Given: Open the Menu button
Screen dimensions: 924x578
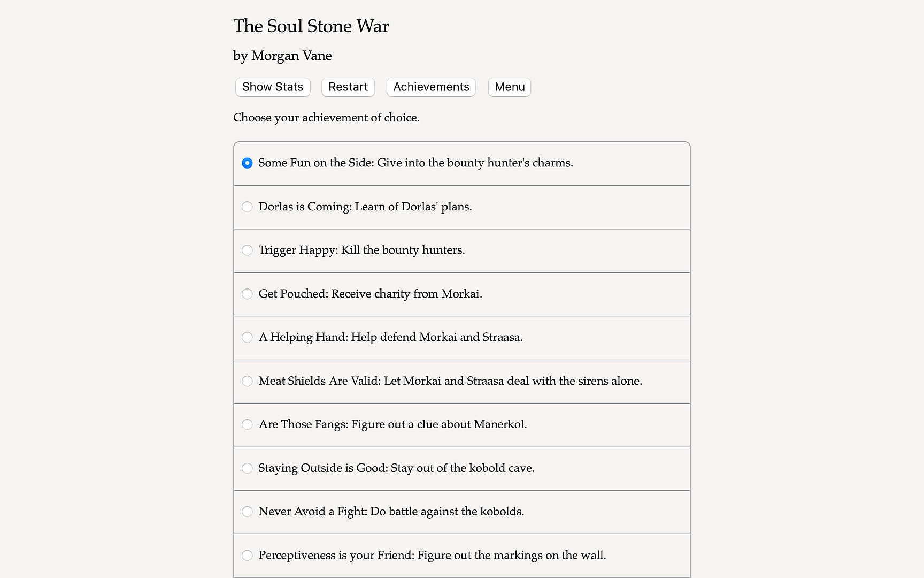Looking at the screenshot, I should [509, 87].
